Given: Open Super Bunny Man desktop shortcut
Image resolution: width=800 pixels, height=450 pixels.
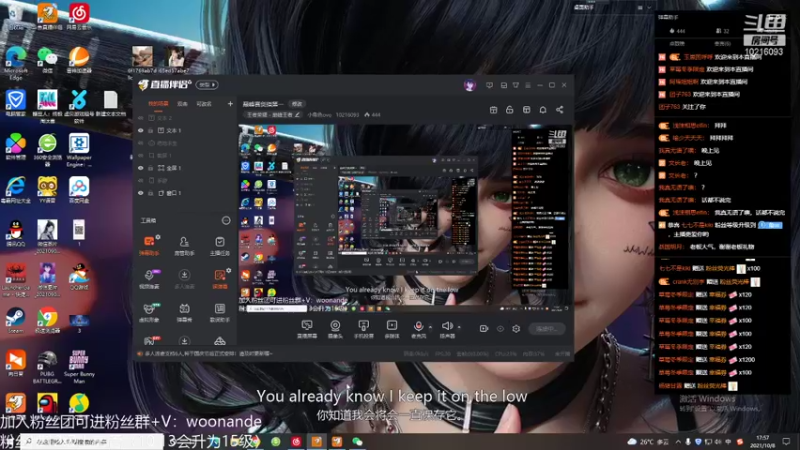Looking at the screenshot, I should 79,366.
